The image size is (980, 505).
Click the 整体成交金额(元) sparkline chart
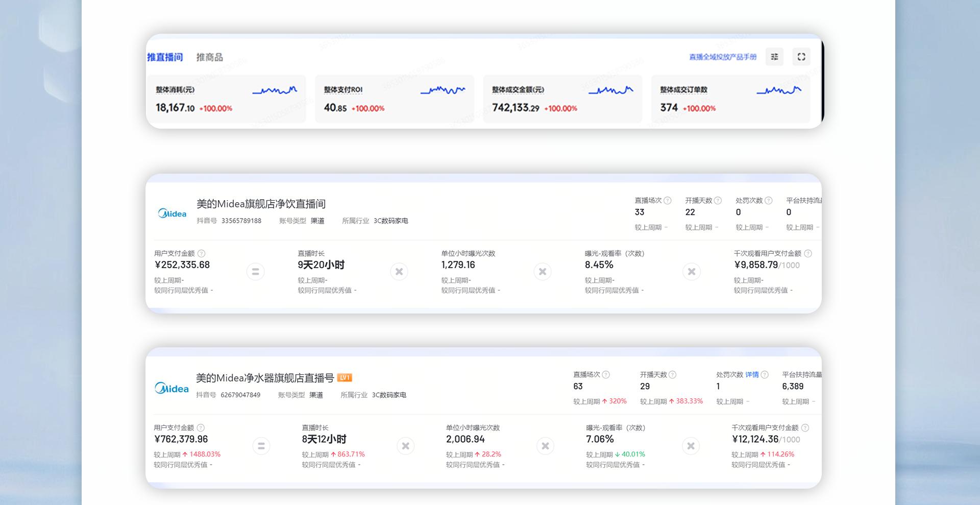pyautogui.click(x=610, y=90)
